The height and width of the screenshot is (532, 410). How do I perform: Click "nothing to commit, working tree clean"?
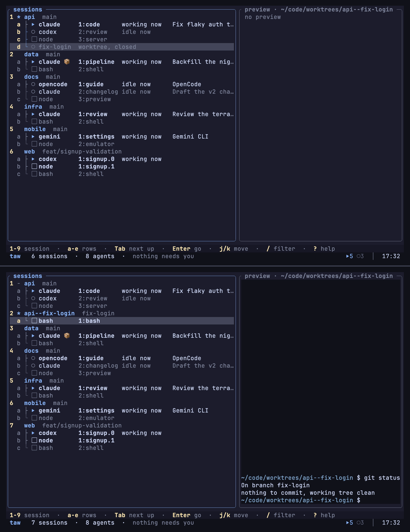[308, 493]
